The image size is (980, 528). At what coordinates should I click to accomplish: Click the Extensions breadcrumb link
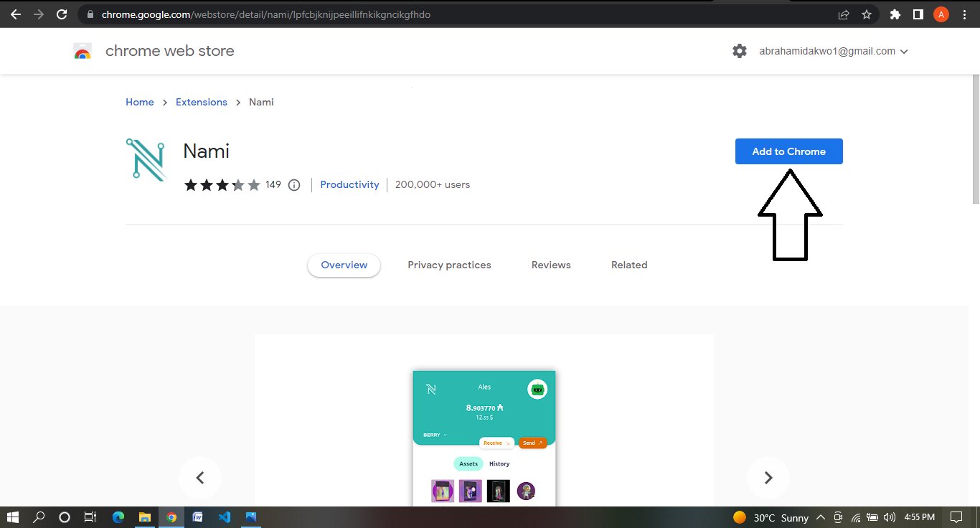pyautogui.click(x=202, y=102)
